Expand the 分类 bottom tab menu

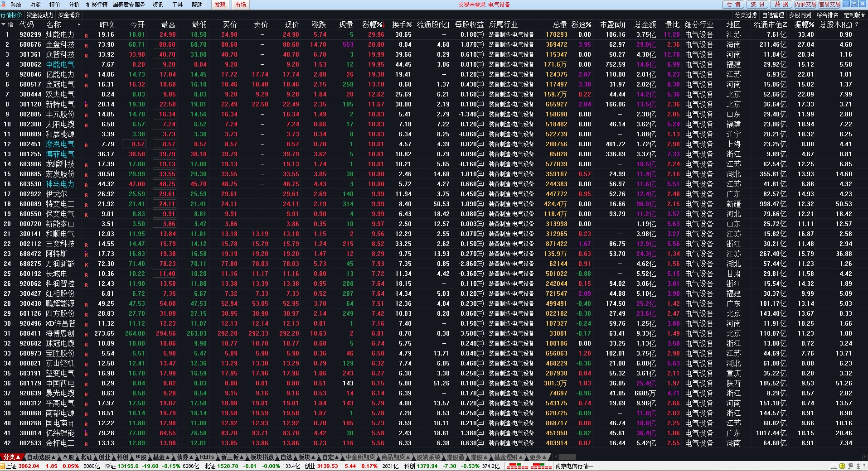pos(19,457)
